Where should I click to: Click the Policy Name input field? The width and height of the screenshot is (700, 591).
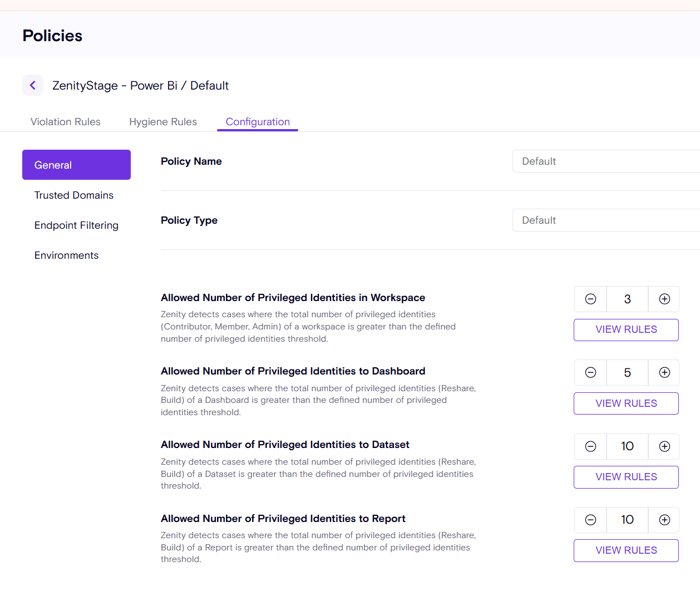click(605, 161)
